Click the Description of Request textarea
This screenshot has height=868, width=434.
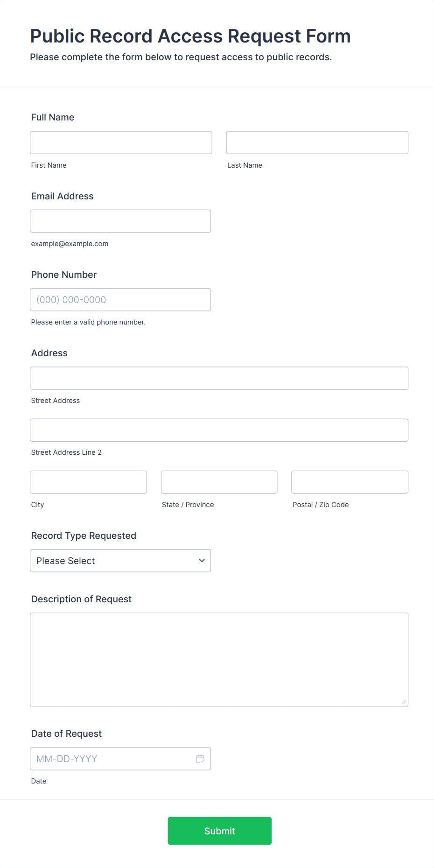(219, 658)
